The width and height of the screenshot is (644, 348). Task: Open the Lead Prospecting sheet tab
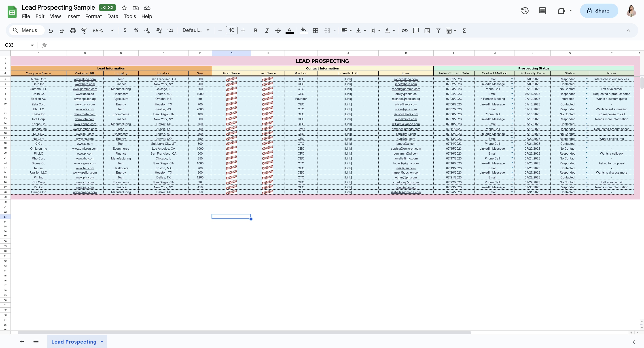74,342
